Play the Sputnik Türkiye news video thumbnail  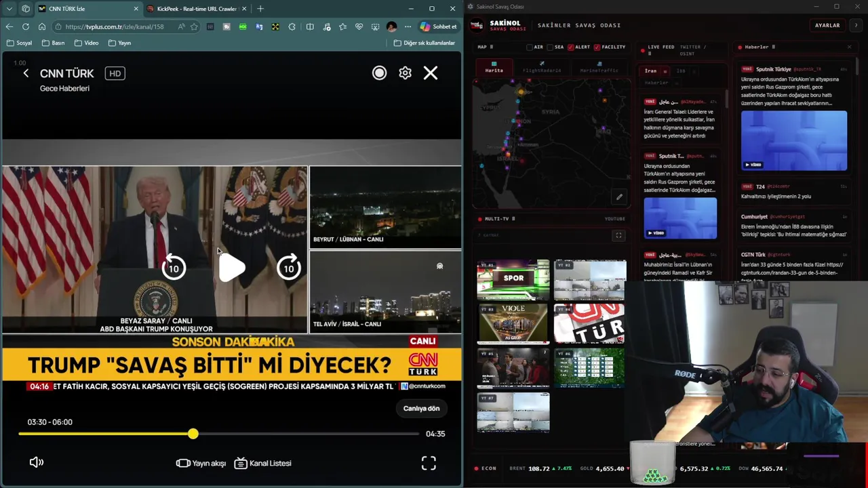point(793,140)
